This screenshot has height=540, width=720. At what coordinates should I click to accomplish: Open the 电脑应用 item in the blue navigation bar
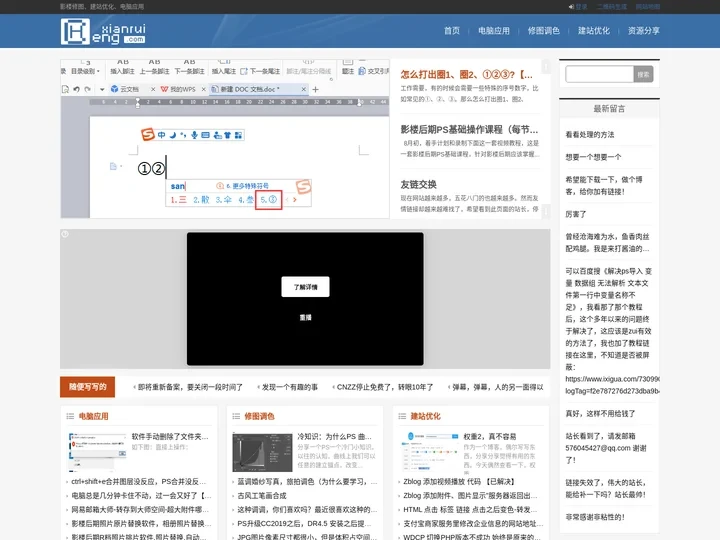tap(494, 31)
